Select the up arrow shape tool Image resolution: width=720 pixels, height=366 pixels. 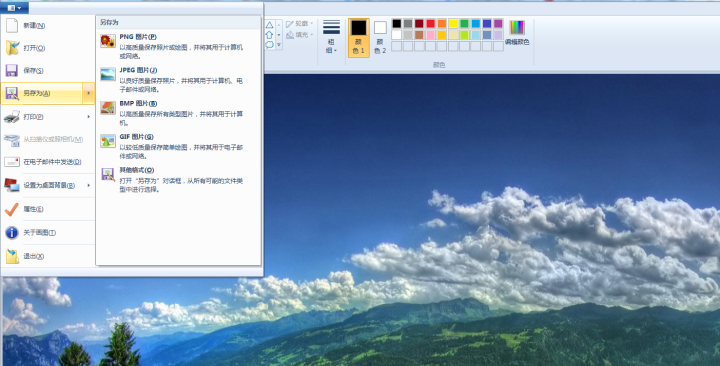[x=270, y=35]
